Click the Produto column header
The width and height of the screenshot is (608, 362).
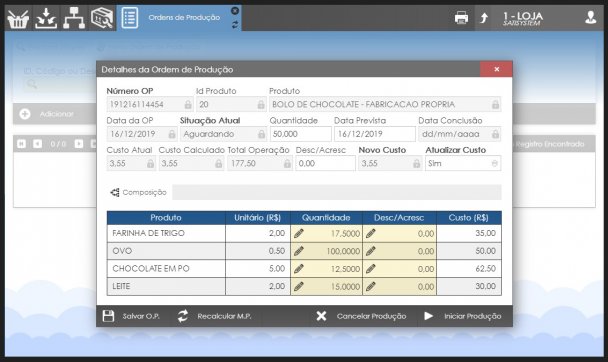(x=166, y=218)
